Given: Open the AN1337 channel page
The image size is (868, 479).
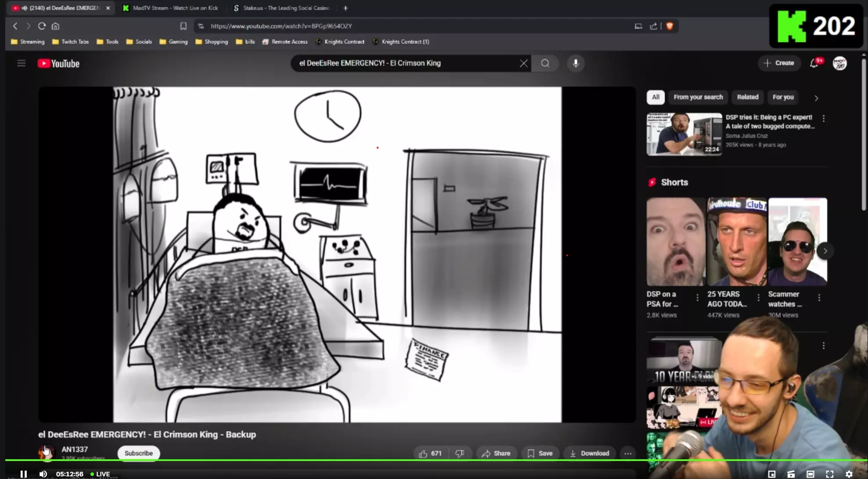Looking at the screenshot, I should (74, 449).
